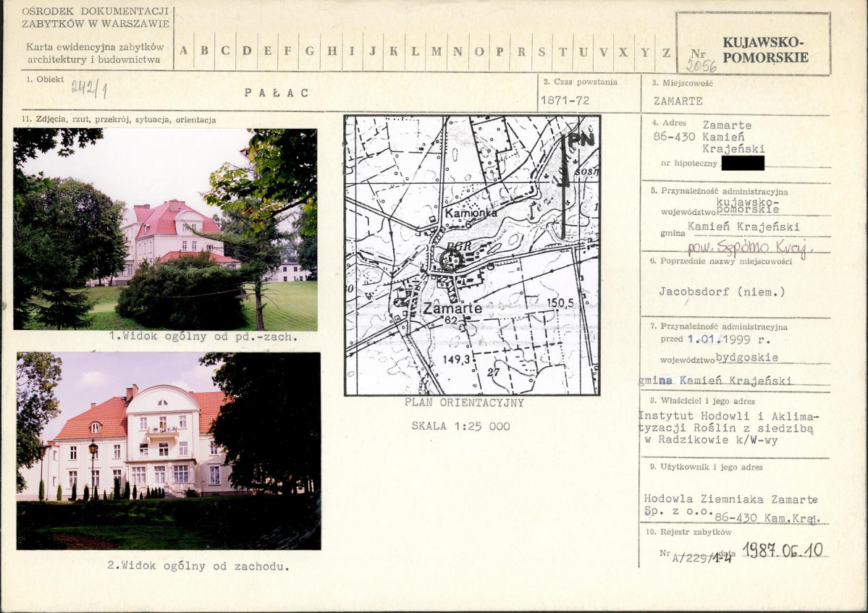Image resolution: width=868 pixels, height=613 pixels.
Task: Click the 1871-72 construction date field
Action: tap(565, 100)
